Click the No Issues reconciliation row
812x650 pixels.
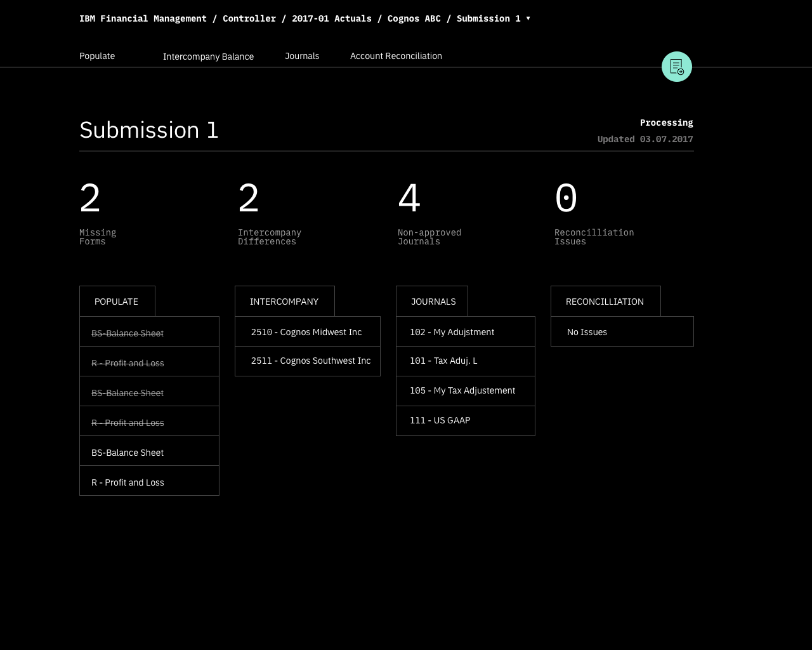point(622,332)
